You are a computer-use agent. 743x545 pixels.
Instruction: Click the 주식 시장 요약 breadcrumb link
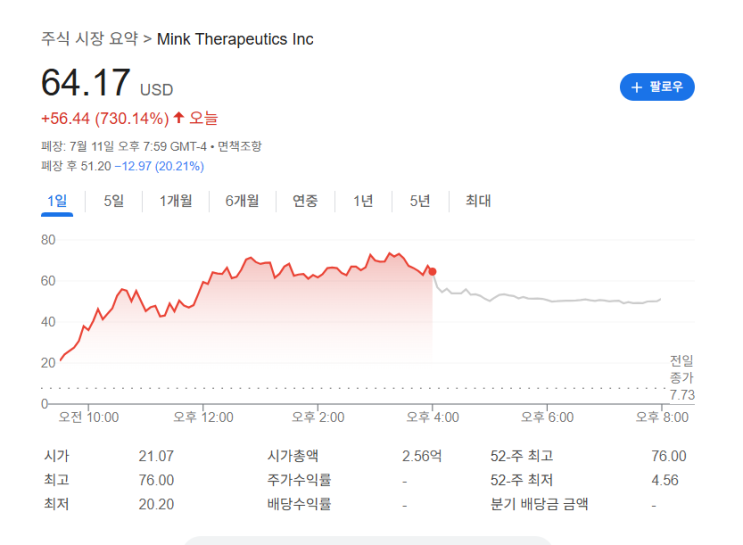[89, 39]
